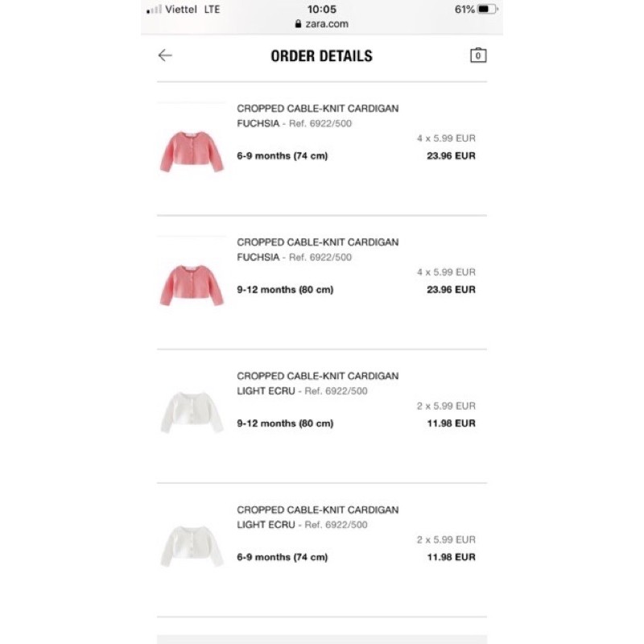Open second fuchsia cardigan thumbnail
Viewport: 644px width, 644px height.
coord(192,286)
